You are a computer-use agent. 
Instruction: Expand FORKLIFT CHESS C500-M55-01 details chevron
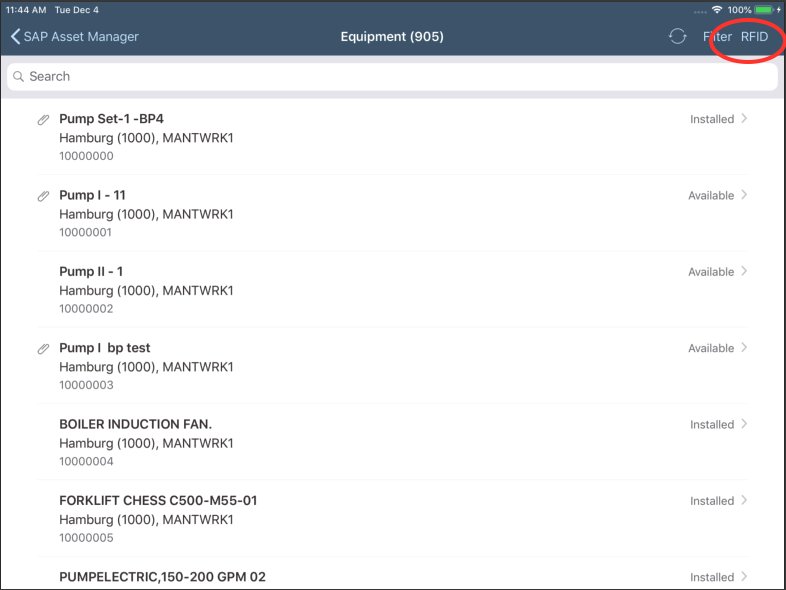pyautogui.click(x=744, y=500)
